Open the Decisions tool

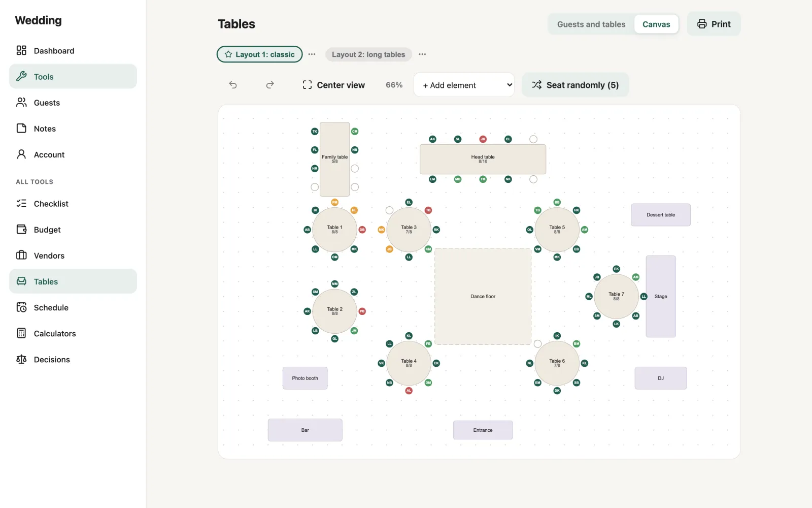tap(73, 359)
